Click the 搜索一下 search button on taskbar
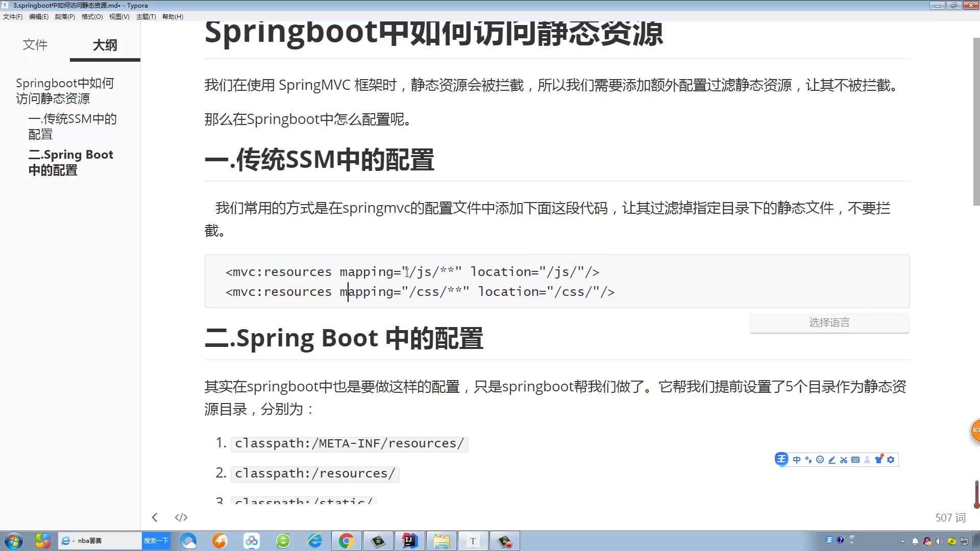This screenshot has width=980, height=551. (x=156, y=541)
